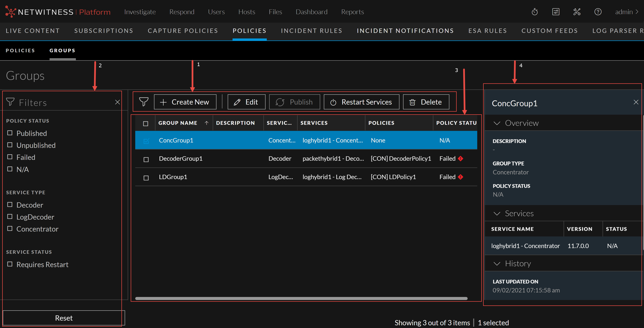Switch to the Incident Rules tab

pyautogui.click(x=311, y=31)
